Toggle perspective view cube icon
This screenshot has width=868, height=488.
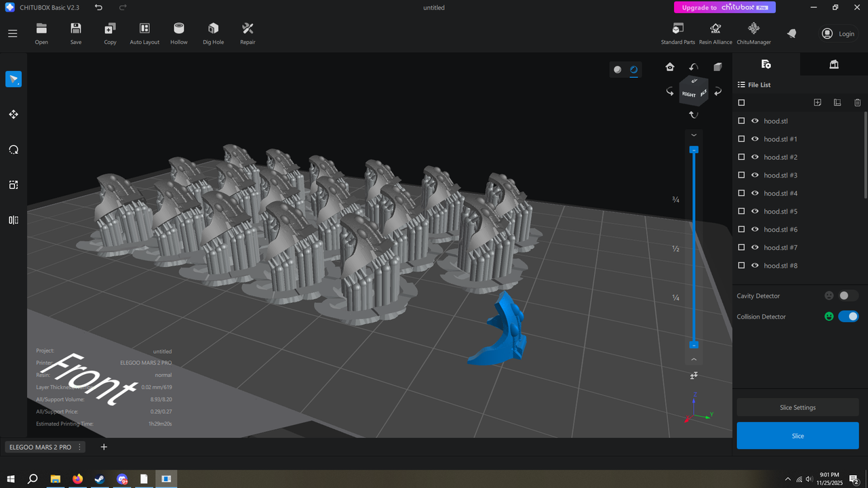click(717, 66)
